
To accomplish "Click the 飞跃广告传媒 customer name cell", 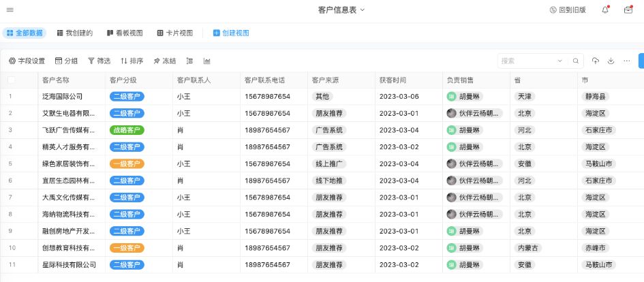I will coord(72,130).
